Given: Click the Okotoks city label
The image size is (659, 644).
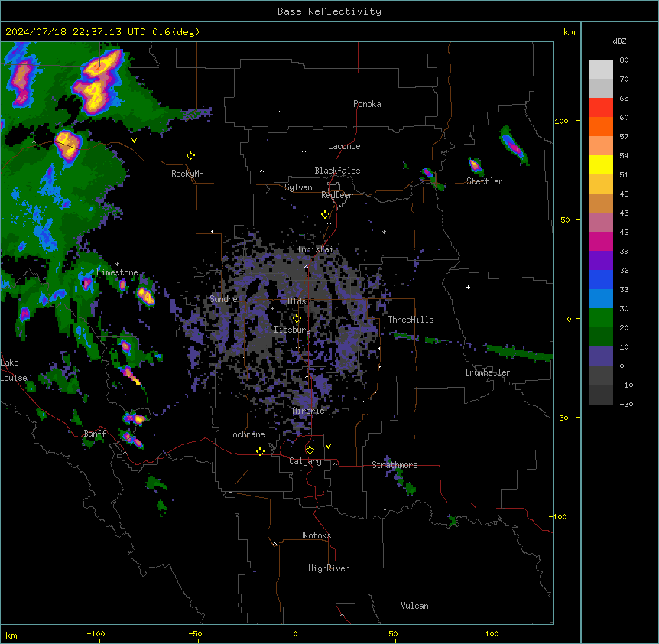Looking at the screenshot, I should (315, 535).
